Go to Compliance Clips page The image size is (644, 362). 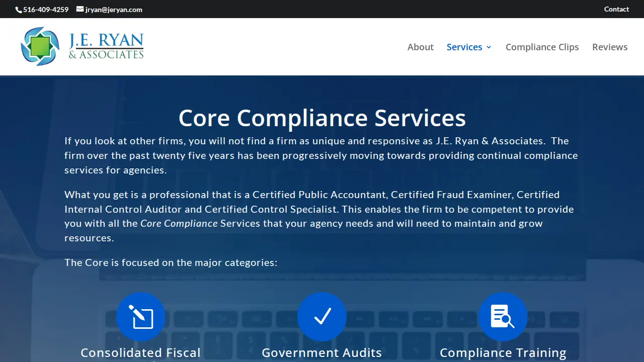pos(542,47)
